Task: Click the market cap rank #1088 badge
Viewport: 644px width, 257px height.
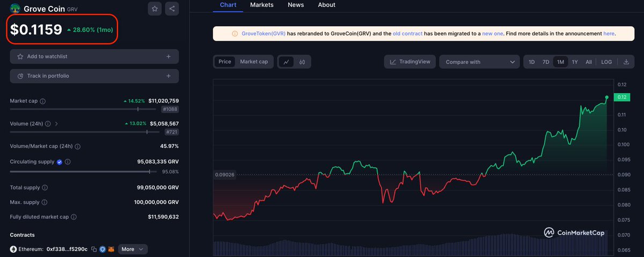Action: 169,109
